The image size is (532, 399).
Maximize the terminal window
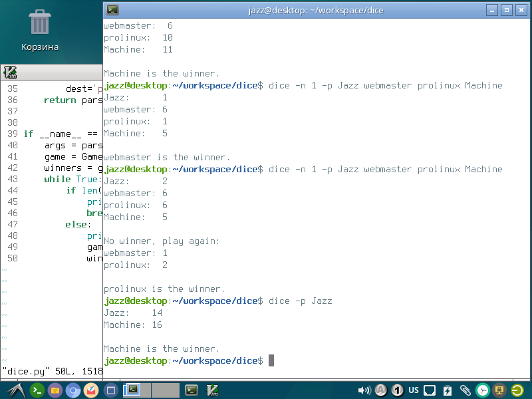pyautogui.click(x=506, y=10)
